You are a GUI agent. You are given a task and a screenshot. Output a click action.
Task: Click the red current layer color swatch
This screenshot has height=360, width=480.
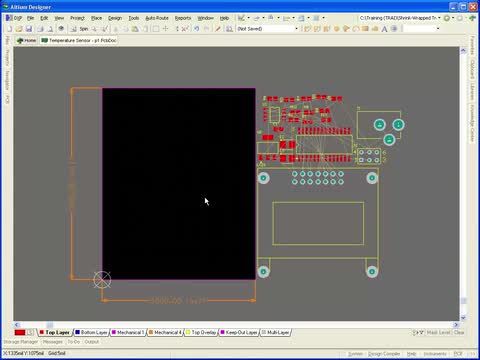[20, 332]
